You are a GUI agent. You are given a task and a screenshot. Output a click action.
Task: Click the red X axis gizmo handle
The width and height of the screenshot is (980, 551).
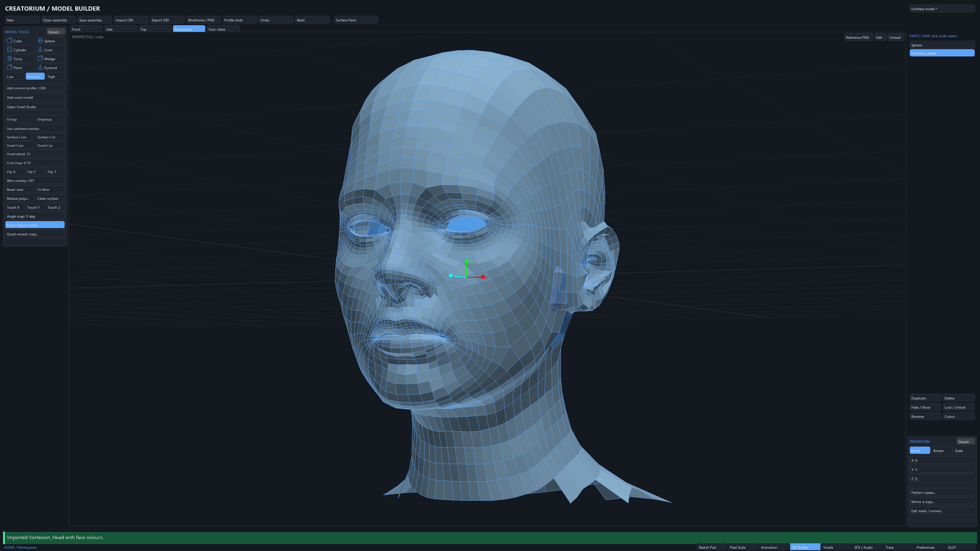(483, 277)
